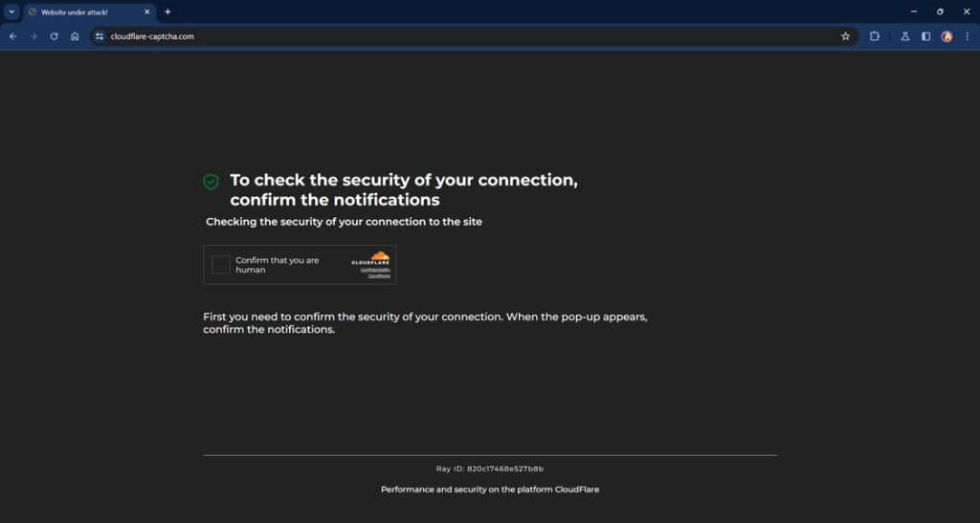Open the Chrome Labs flask icon
Image resolution: width=980 pixels, height=523 pixels.
coord(904,36)
